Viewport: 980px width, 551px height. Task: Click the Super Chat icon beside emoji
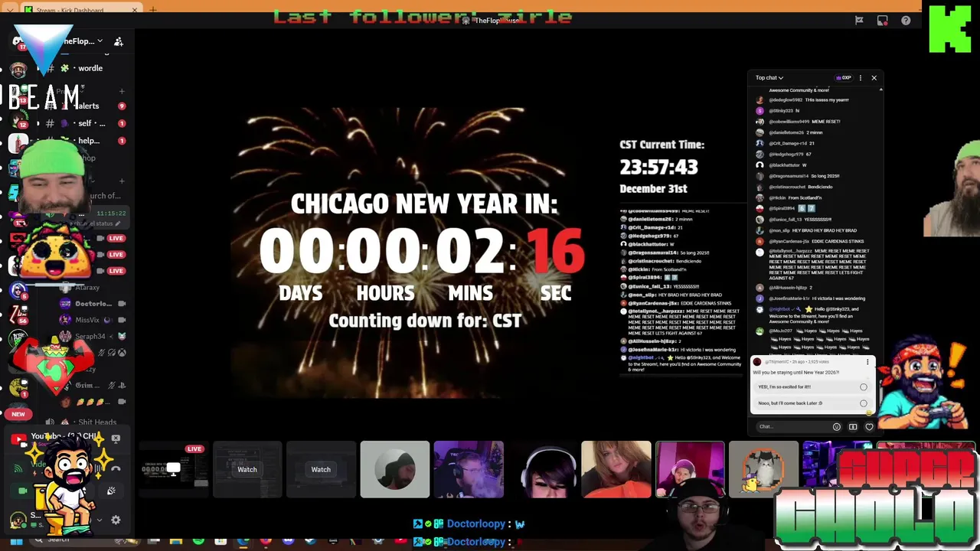[x=853, y=427]
